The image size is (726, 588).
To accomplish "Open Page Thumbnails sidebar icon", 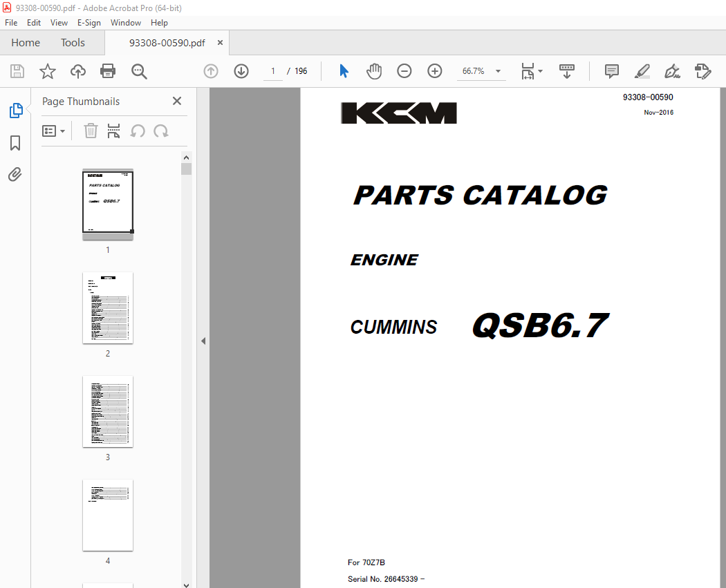I will pyautogui.click(x=16, y=111).
